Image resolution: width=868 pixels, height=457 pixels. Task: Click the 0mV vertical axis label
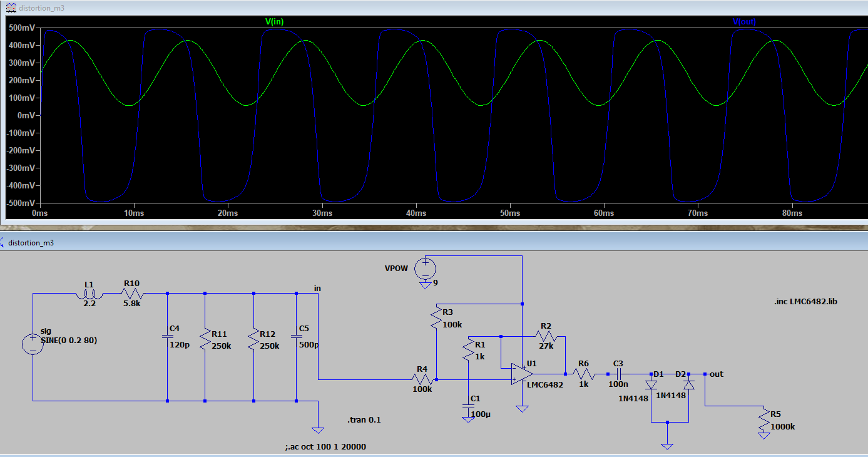26,116
